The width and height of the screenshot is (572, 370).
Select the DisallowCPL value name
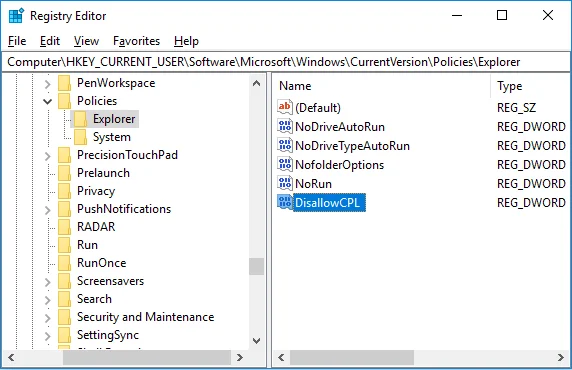327,203
